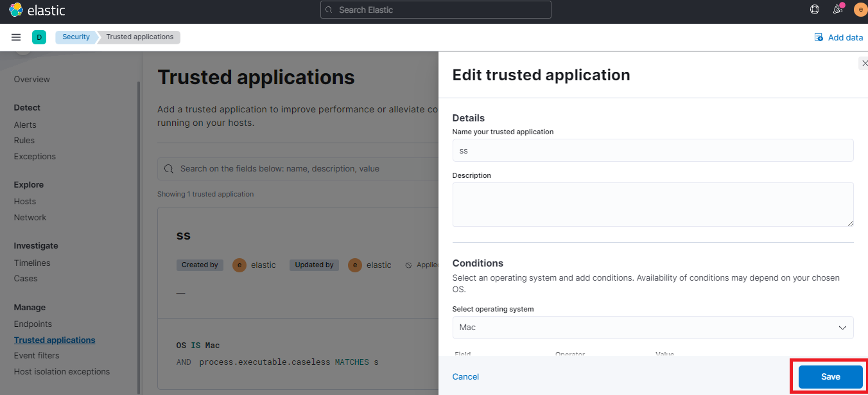Screen dimensions: 868x395
Task: Open the help life-ring icon
Action: [814, 9]
